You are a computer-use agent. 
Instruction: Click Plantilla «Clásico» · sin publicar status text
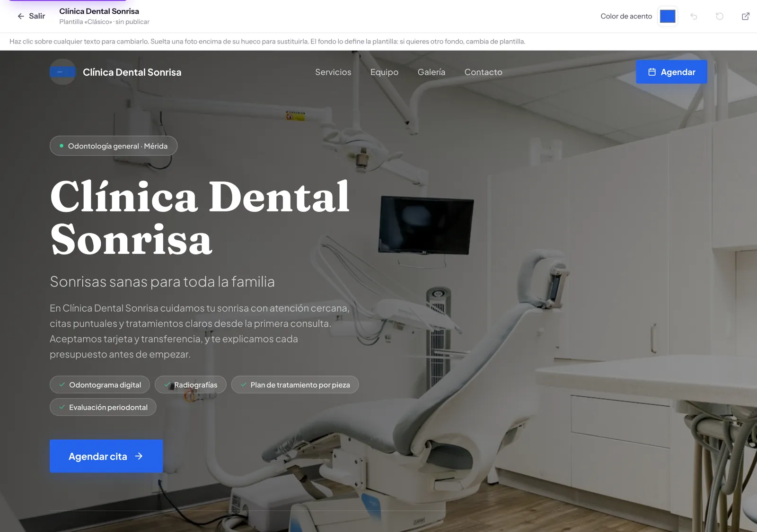(104, 22)
